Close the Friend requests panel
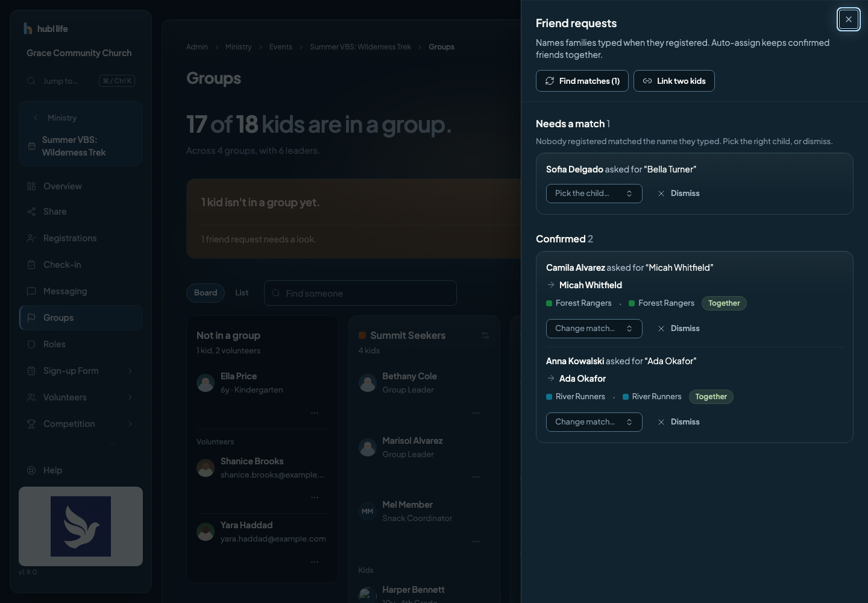 (848, 19)
